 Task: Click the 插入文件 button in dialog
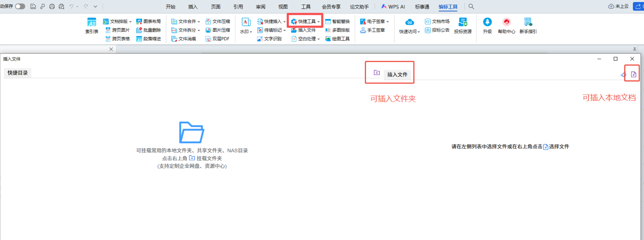coord(397,75)
